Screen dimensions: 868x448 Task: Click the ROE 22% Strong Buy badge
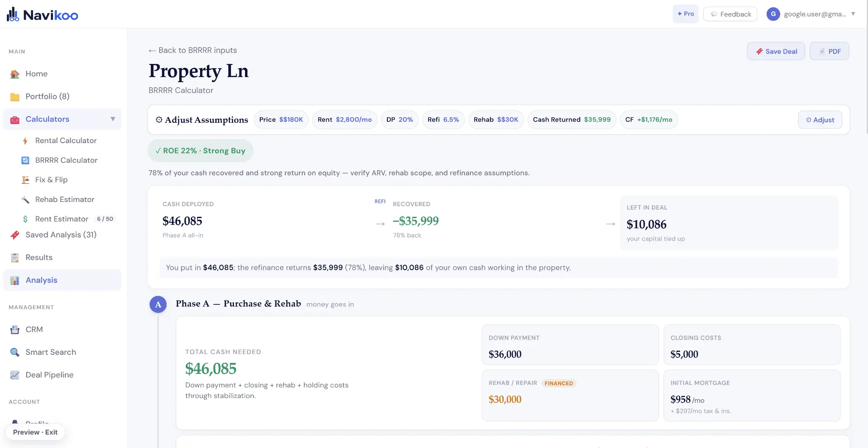(x=200, y=151)
